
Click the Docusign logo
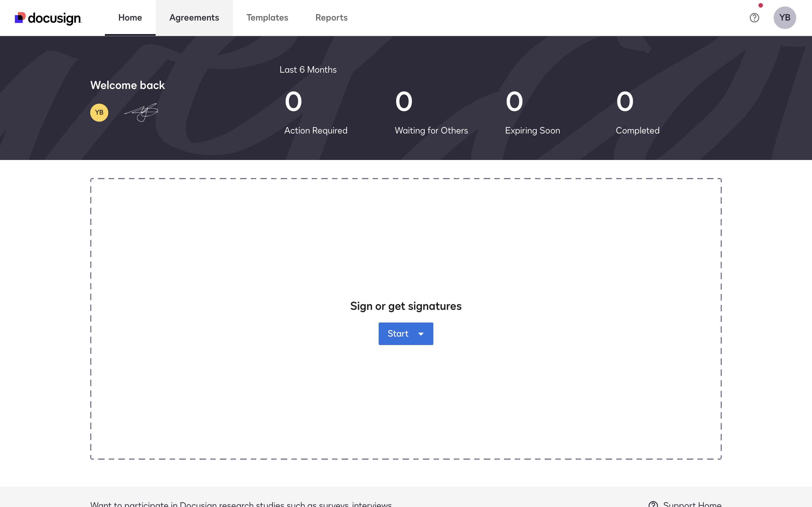(x=48, y=18)
